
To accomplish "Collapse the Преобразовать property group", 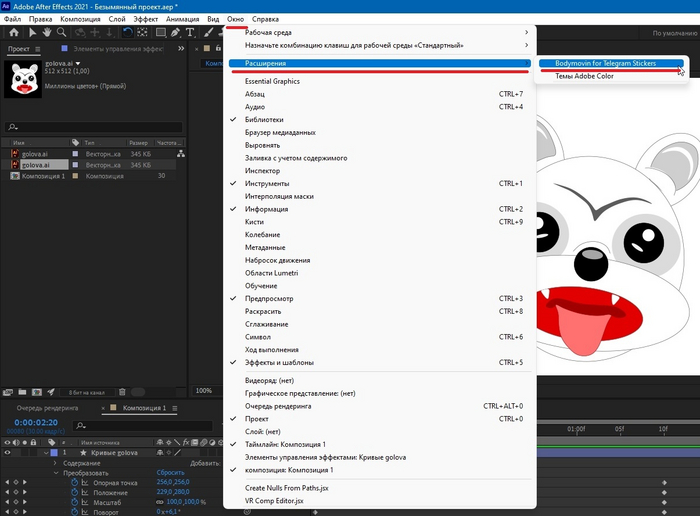I will pos(55,473).
